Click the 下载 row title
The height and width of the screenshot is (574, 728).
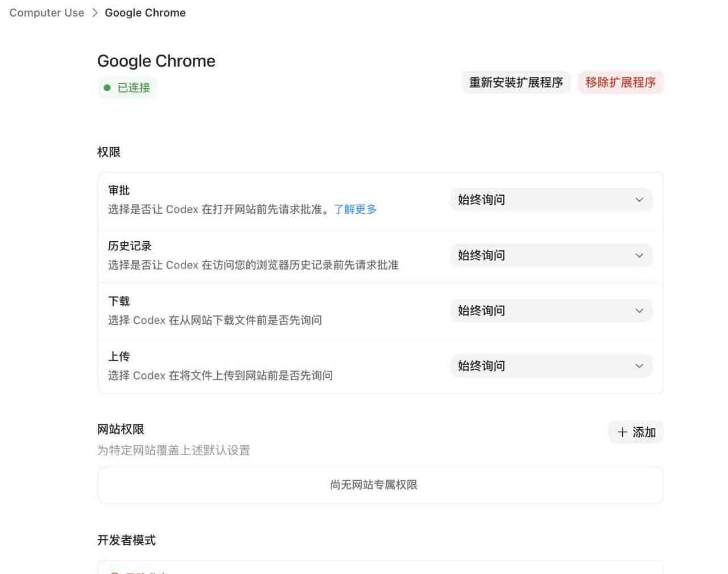click(119, 301)
